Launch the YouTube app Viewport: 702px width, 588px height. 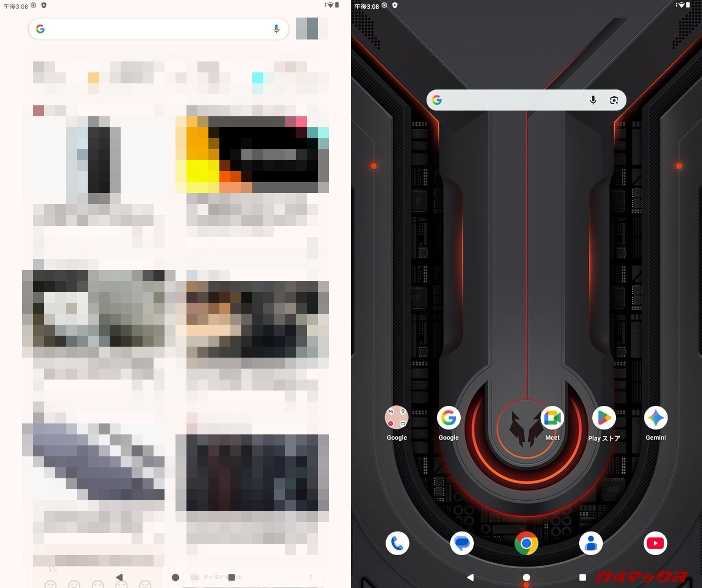[655, 543]
